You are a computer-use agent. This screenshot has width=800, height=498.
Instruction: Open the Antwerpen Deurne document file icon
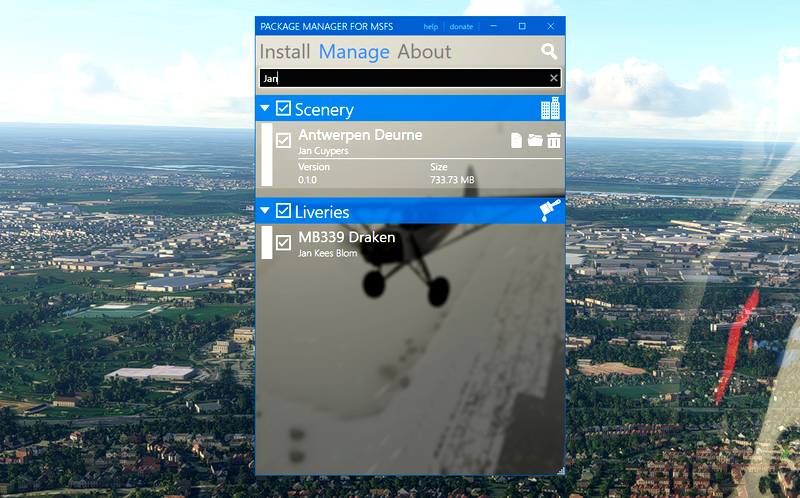tap(517, 141)
